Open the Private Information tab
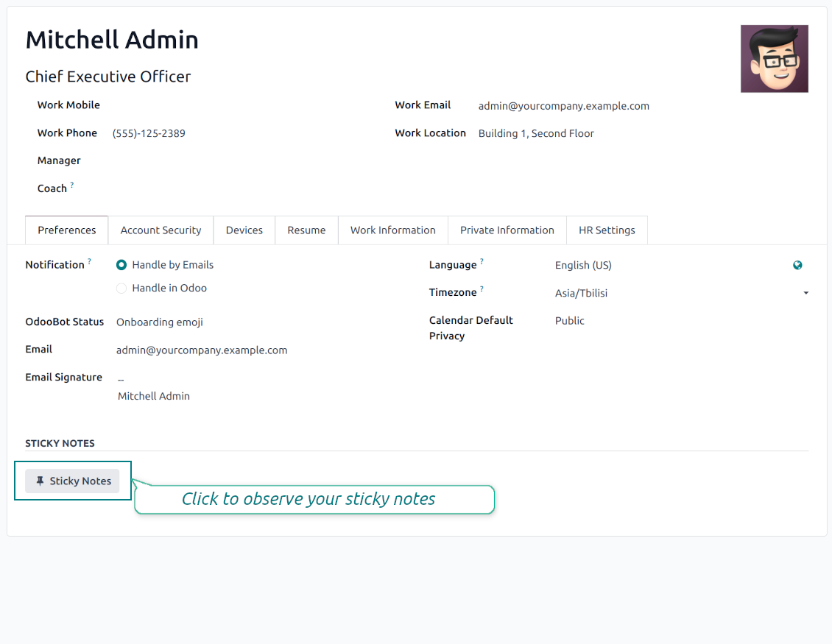 507,230
